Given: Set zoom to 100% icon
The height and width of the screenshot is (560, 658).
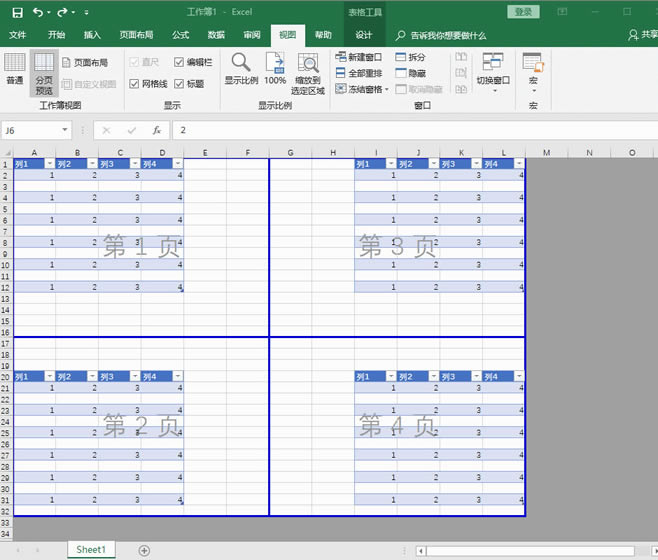Looking at the screenshot, I should [275, 68].
